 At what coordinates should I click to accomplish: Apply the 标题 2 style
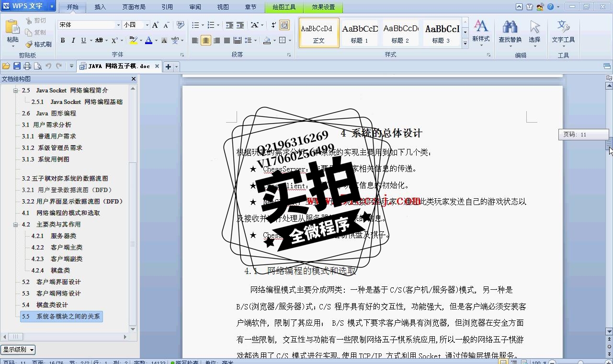(x=400, y=33)
